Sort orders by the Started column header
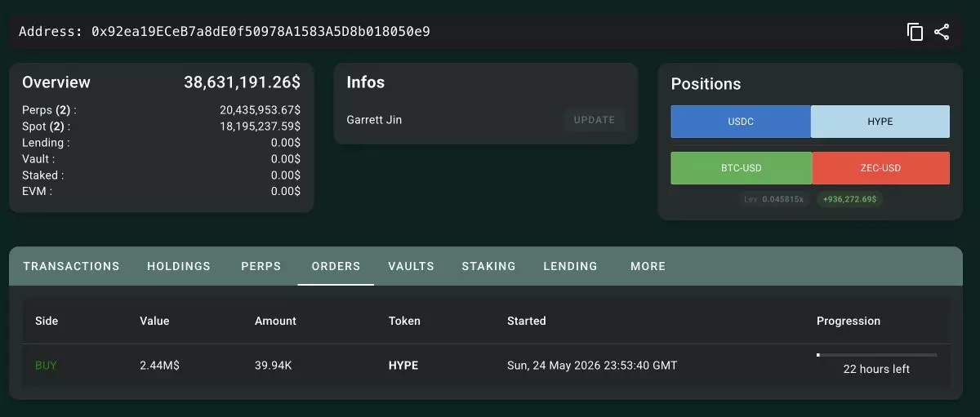This screenshot has height=417, width=980. click(527, 321)
